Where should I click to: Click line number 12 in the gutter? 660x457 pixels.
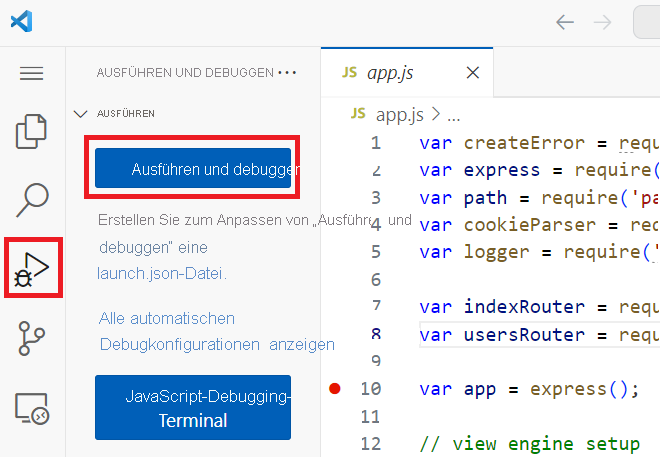pos(370,444)
